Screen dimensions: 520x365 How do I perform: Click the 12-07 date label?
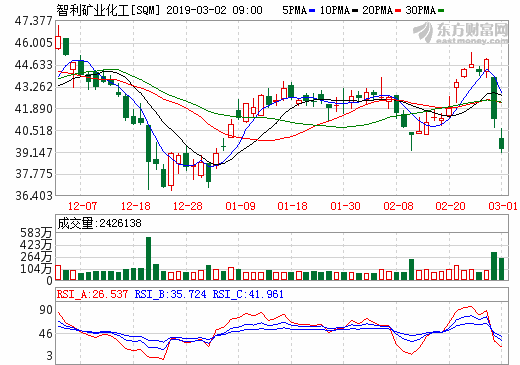click(82, 206)
